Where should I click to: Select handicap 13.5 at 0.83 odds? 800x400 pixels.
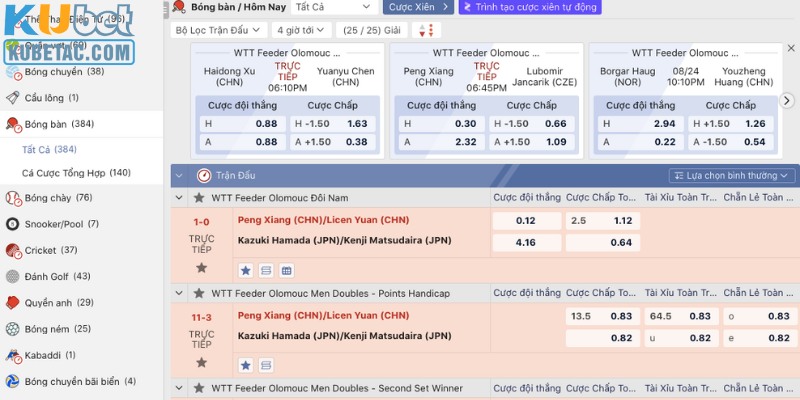coord(603,316)
